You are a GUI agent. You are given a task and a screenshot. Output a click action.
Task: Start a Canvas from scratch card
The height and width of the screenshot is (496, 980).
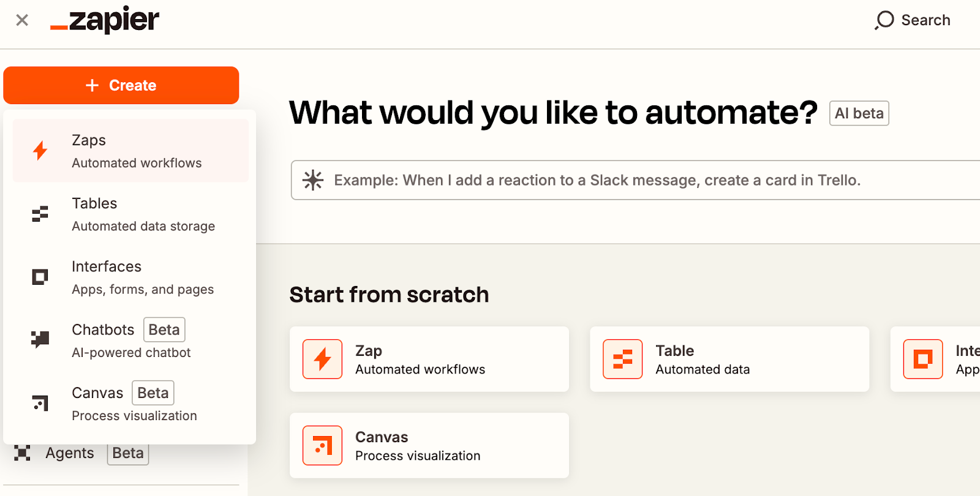click(429, 446)
